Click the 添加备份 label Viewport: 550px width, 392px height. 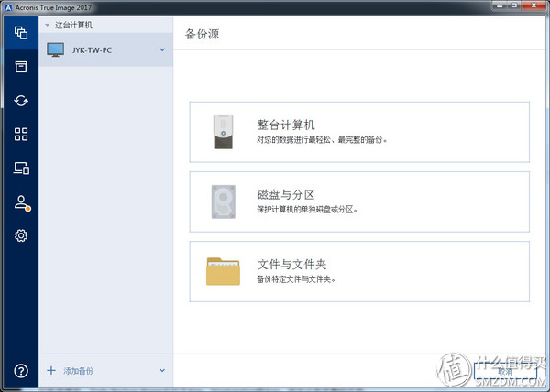tap(78, 371)
